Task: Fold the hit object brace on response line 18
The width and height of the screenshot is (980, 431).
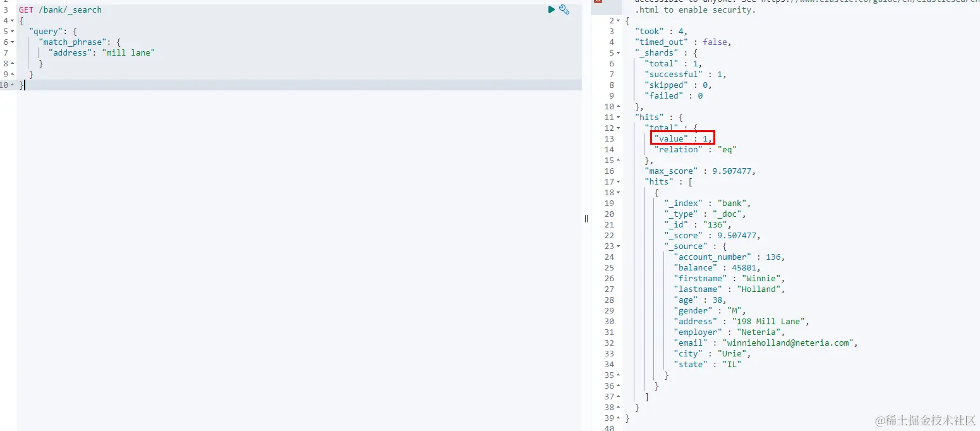Action: (619, 193)
